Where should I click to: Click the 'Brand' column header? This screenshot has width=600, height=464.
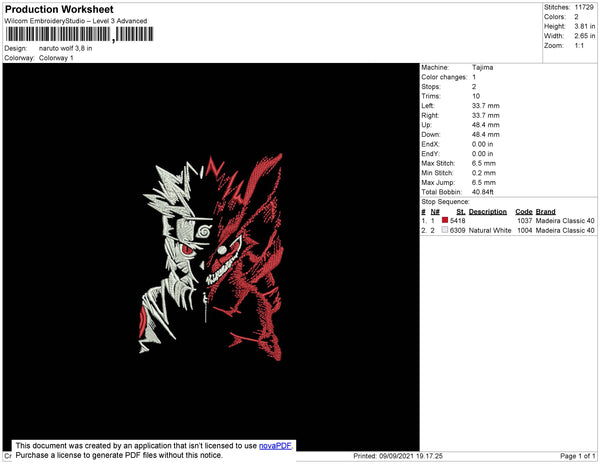(x=545, y=212)
